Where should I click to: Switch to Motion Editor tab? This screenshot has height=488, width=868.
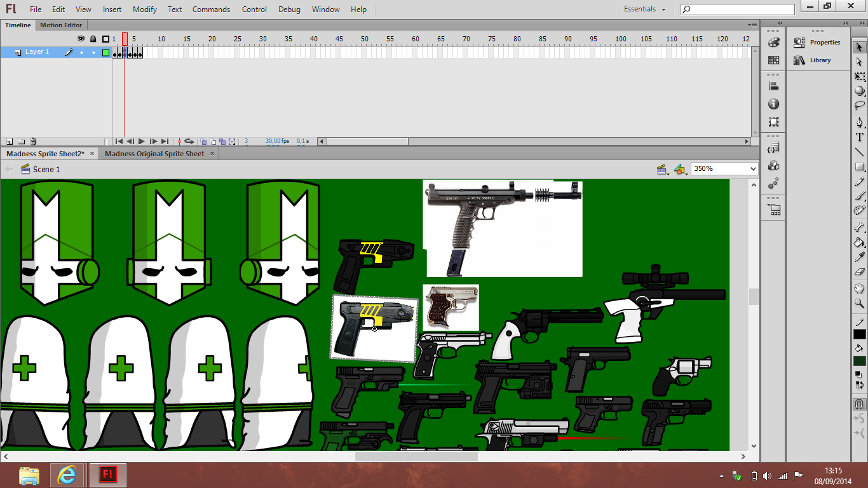[61, 25]
